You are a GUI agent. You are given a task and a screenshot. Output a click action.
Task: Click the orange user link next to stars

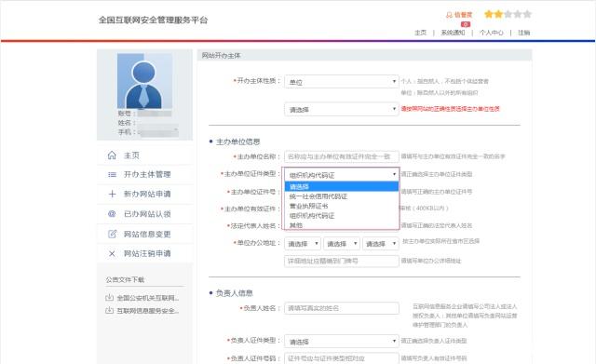coord(459,15)
